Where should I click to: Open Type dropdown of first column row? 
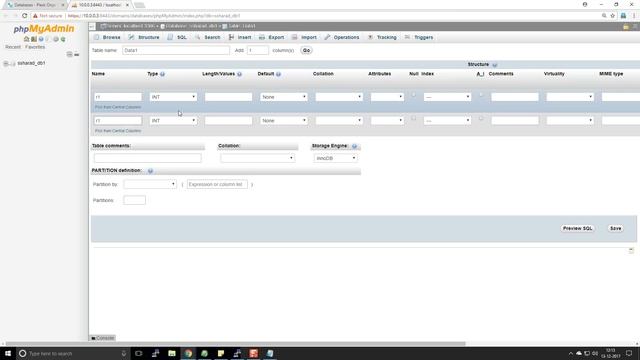(173, 97)
